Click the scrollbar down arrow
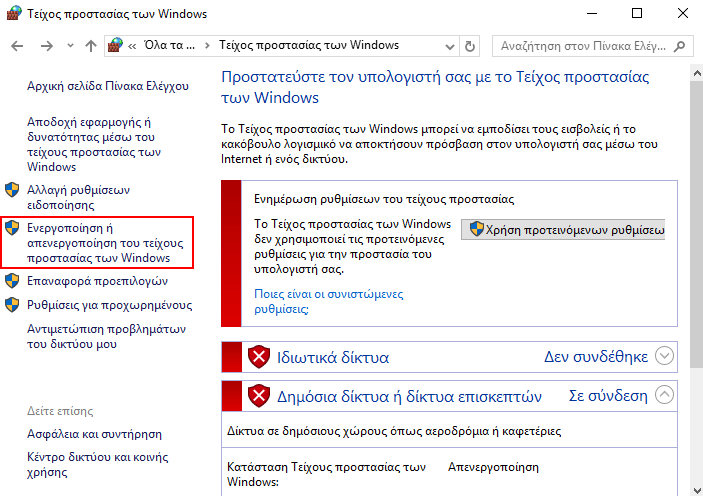 tap(696, 490)
